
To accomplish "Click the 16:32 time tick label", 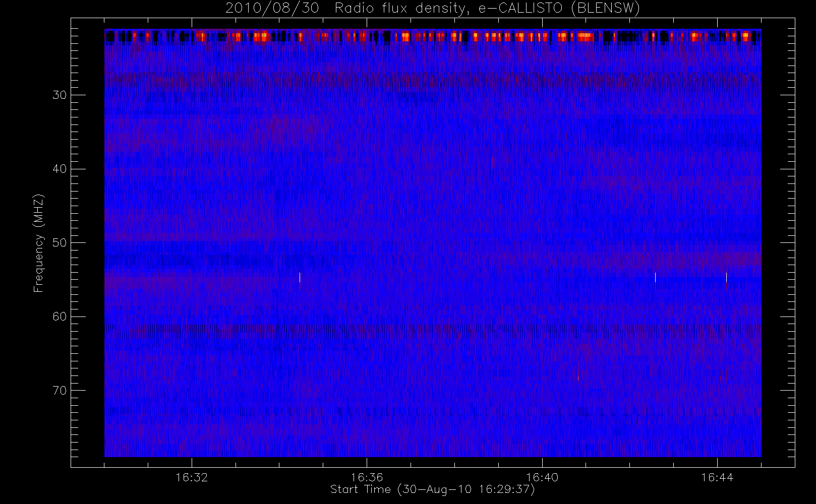I will tap(192, 477).
